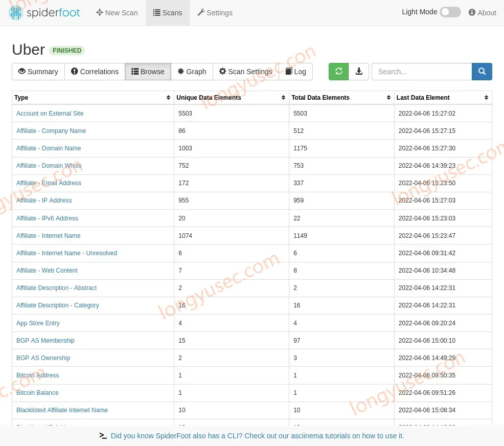Open Affiliate - Web Content link
The image size is (504, 446).
47,271
